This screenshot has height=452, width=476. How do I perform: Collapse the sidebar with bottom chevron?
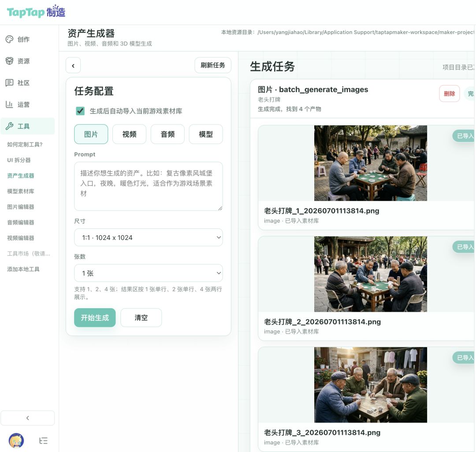point(28,418)
